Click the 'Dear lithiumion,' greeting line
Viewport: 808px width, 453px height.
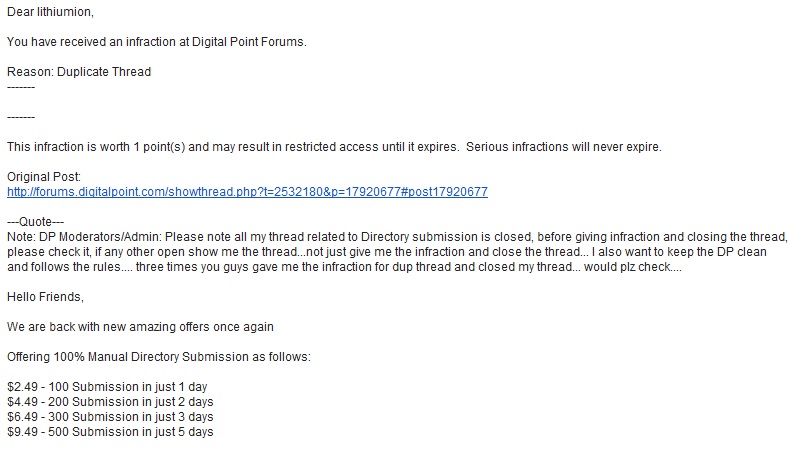click(50, 12)
